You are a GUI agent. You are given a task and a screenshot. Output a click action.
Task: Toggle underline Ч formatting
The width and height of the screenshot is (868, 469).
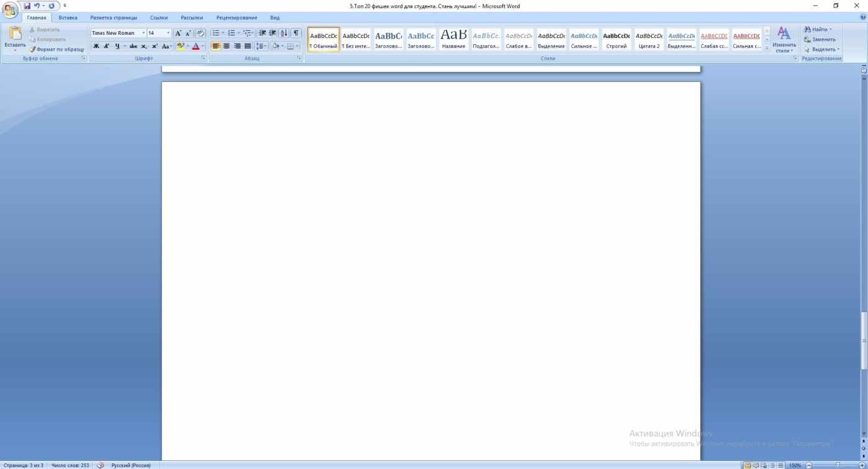click(x=117, y=46)
